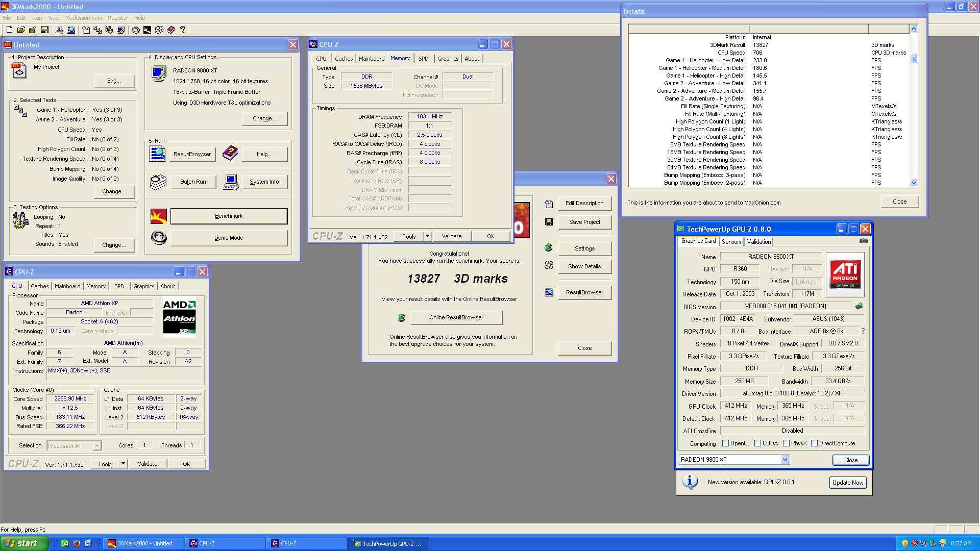The width and height of the screenshot is (980, 551).
Task: Click the Edit Description notepad icon
Action: click(x=549, y=204)
